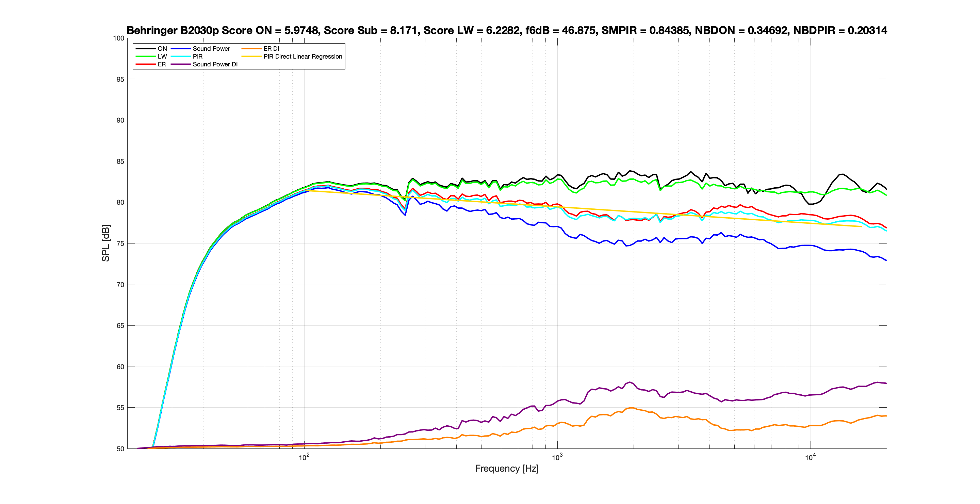
Task: Click the y-axis tick label 70
Action: (120, 285)
